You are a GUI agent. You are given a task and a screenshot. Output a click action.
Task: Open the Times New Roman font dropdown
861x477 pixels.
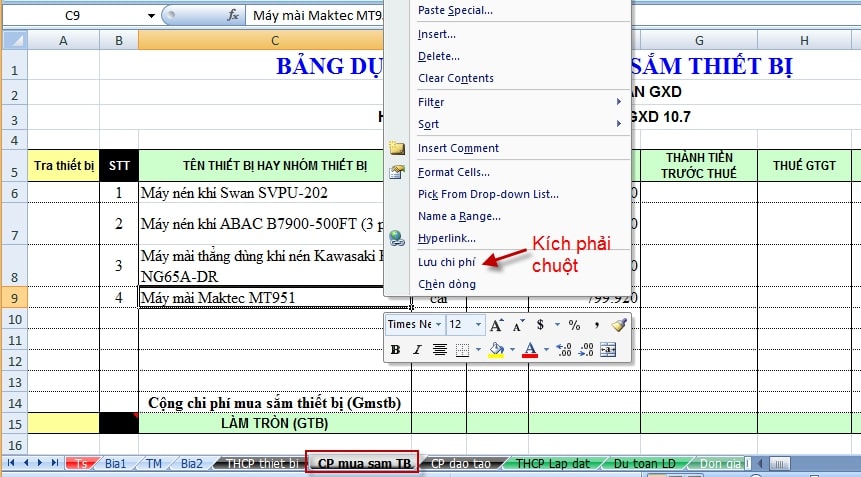tap(437, 325)
